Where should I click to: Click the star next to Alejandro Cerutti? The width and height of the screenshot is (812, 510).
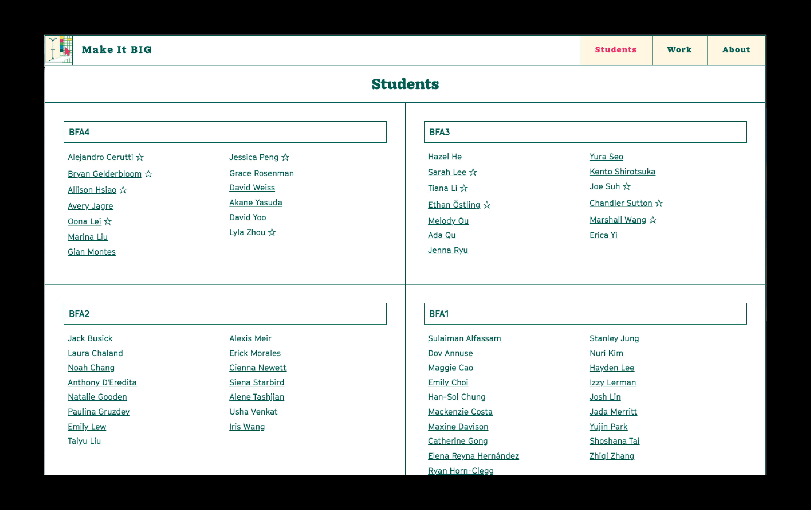[x=140, y=157]
